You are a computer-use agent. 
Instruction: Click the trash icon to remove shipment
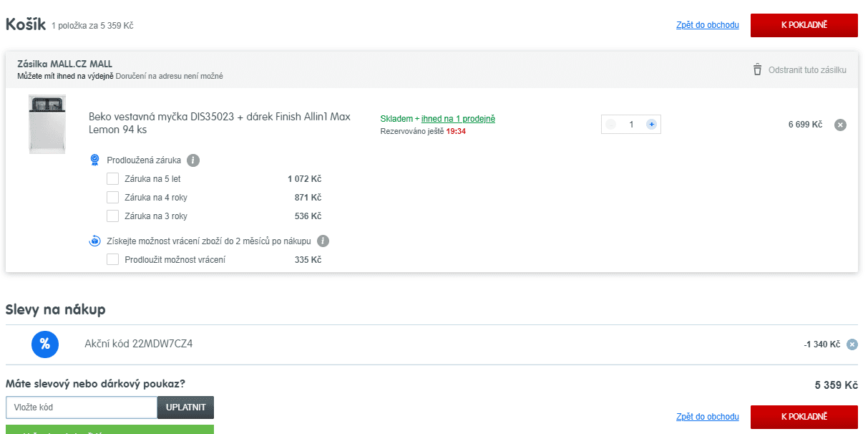pos(757,69)
